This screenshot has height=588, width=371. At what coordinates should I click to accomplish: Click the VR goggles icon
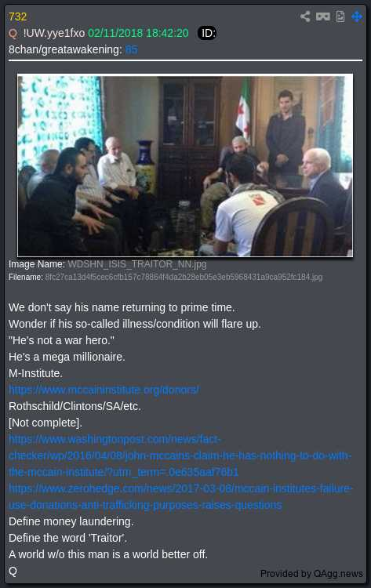[x=323, y=16]
